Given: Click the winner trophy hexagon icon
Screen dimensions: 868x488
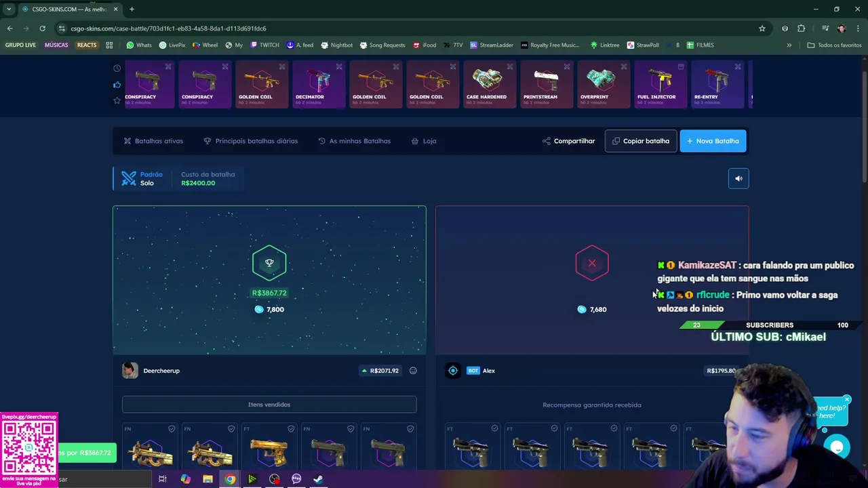Looking at the screenshot, I should point(269,263).
